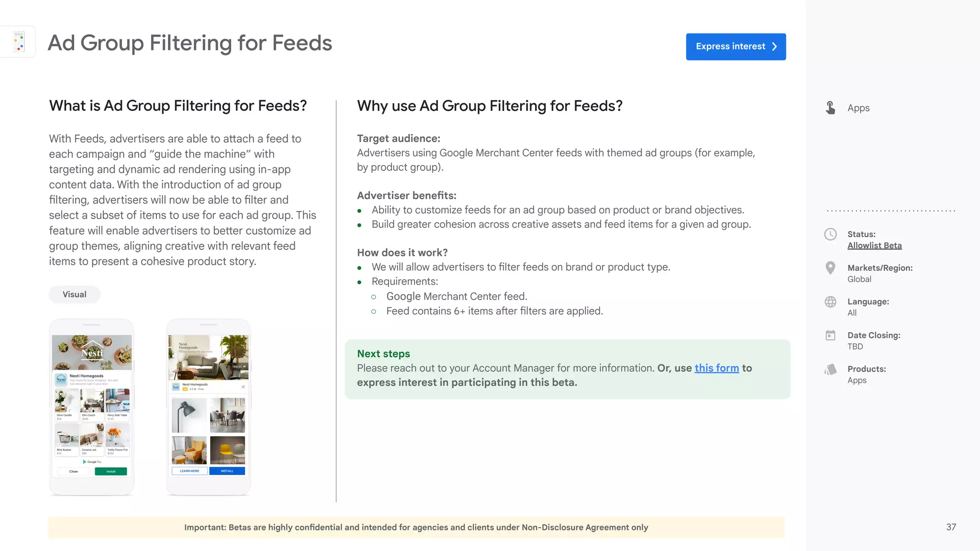Click the clock icon beside Status
980x551 pixels.
pyautogui.click(x=831, y=234)
